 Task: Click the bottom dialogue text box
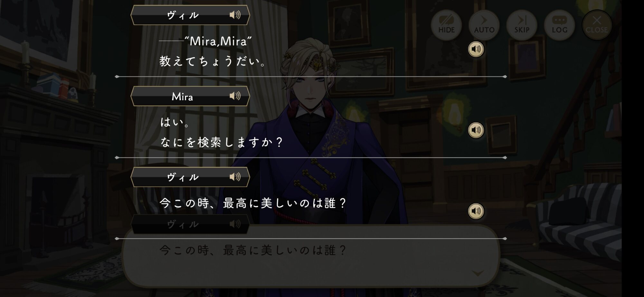click(x=311, y=256)
